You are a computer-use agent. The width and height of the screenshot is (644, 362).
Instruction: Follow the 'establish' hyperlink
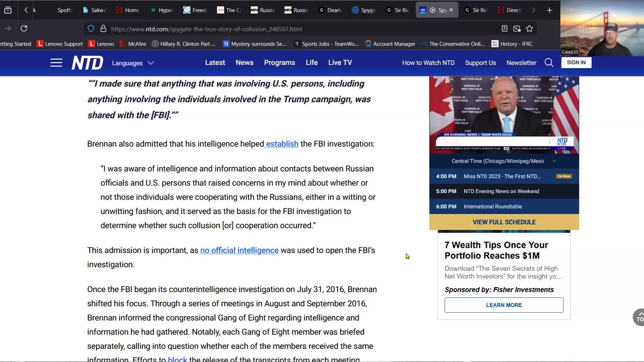[282, 144]
